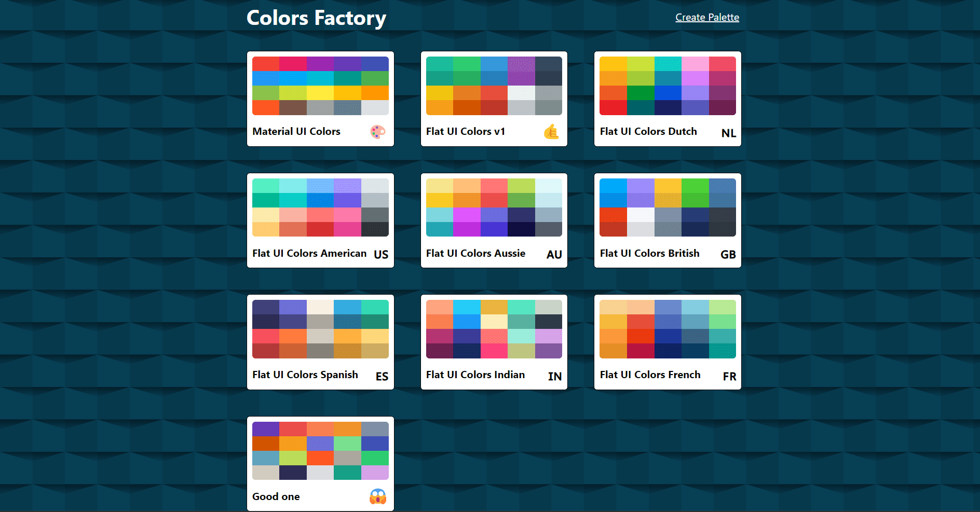Click the GB flag on Flat UI Colors British

pos(728,254)
